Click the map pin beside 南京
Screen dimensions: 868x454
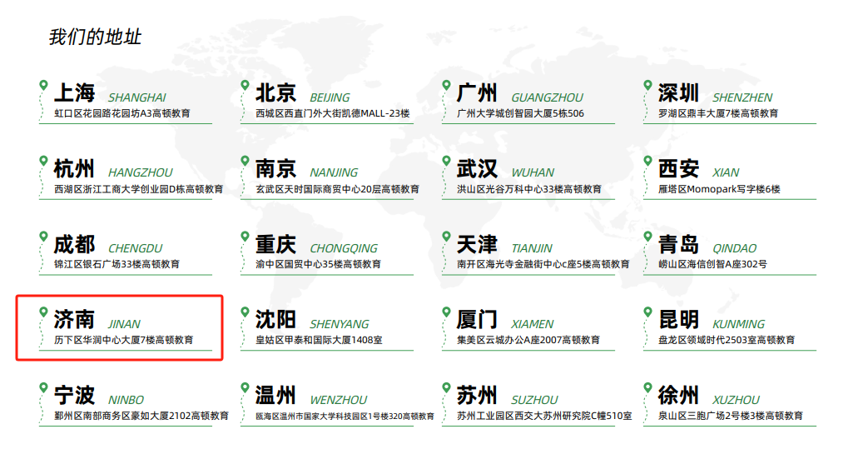click(x=245, y=161)
